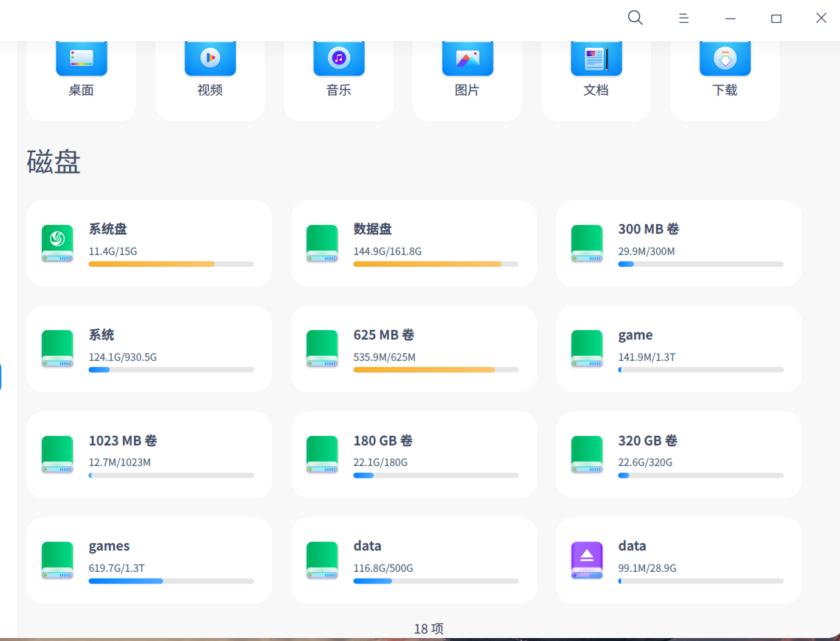840x641 pixels.
Task: Open the 数据盘 data disk entry
Action: [413, 243]
